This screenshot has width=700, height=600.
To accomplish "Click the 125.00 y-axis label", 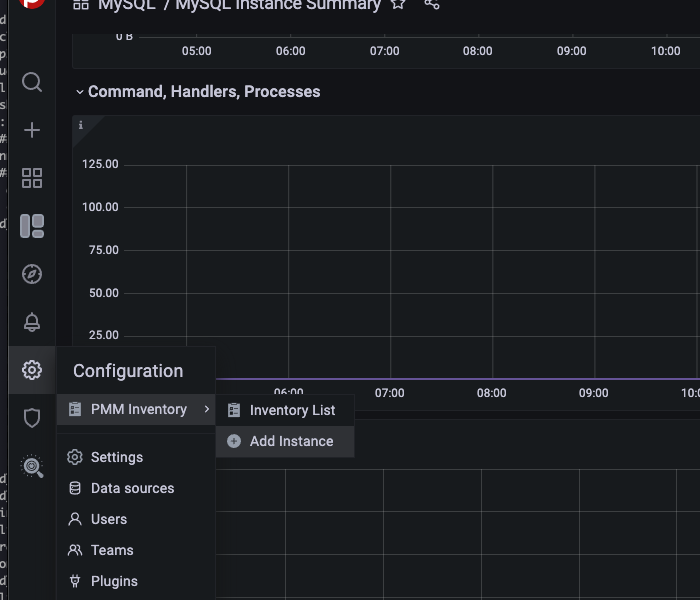I will tap(100, 164).
